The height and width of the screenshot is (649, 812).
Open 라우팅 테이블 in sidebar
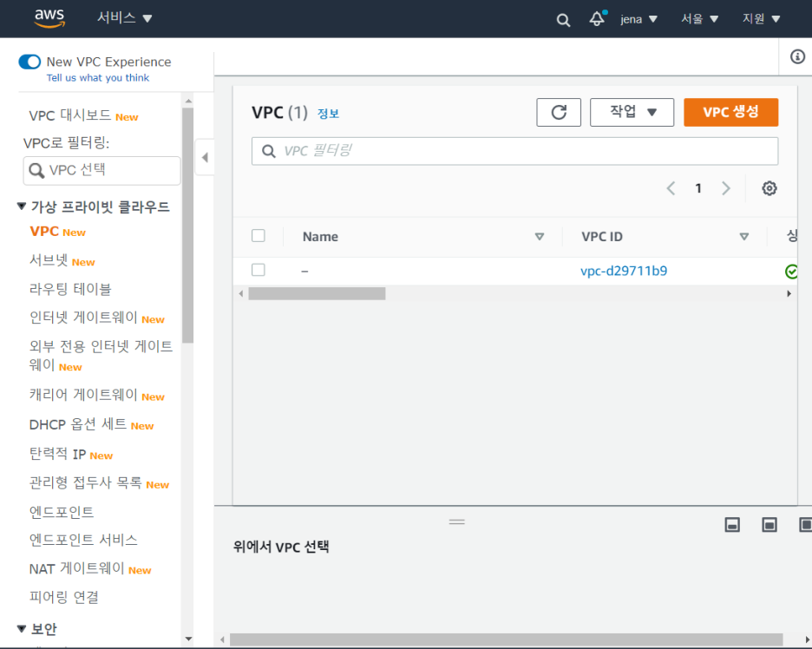point(70,289)
